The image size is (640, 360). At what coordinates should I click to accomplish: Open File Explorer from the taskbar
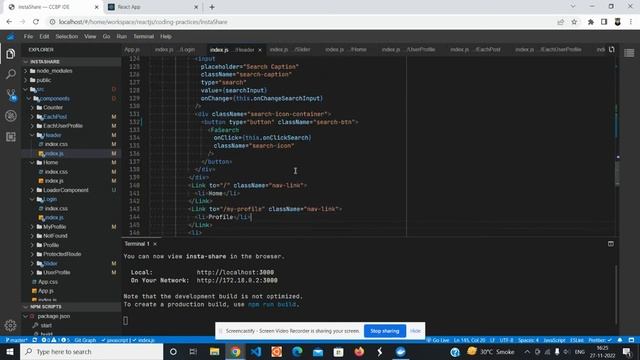(x=215, y=351)
